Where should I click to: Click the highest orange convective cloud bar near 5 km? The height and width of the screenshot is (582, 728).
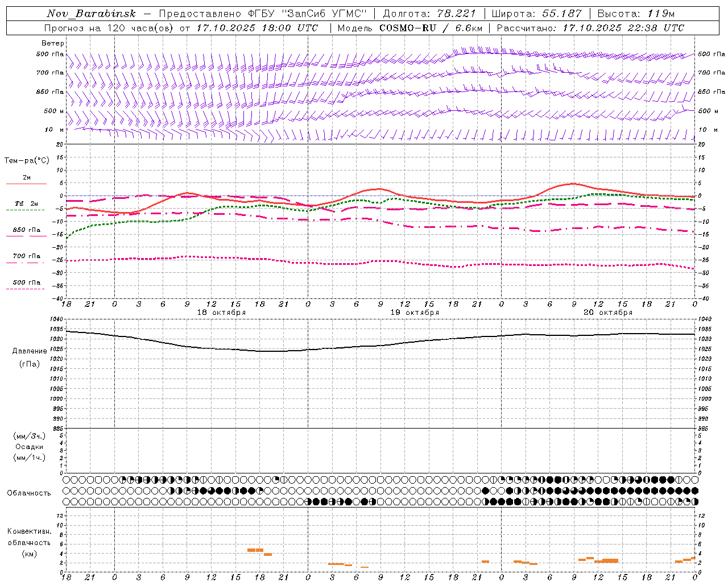(x=255, y=550)
